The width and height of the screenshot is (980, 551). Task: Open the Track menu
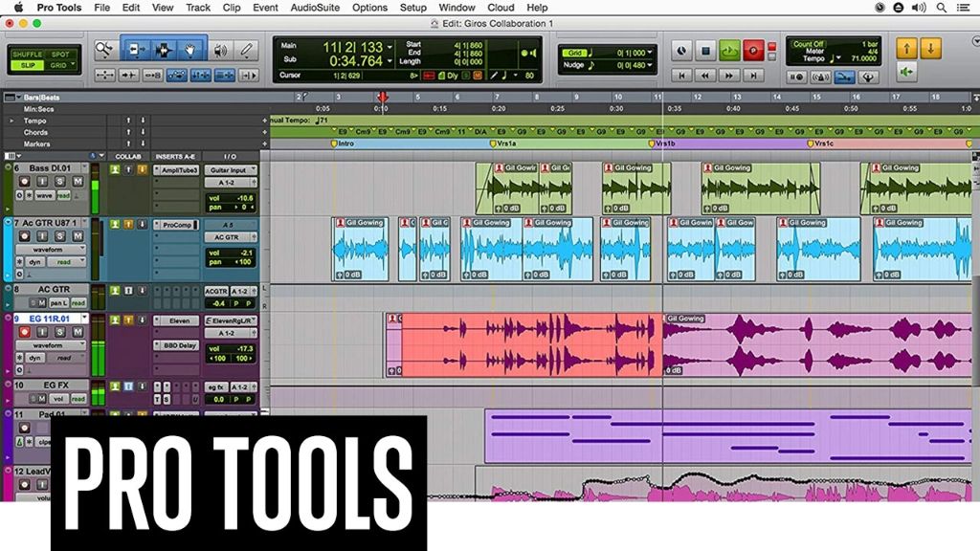coord(198,8)
